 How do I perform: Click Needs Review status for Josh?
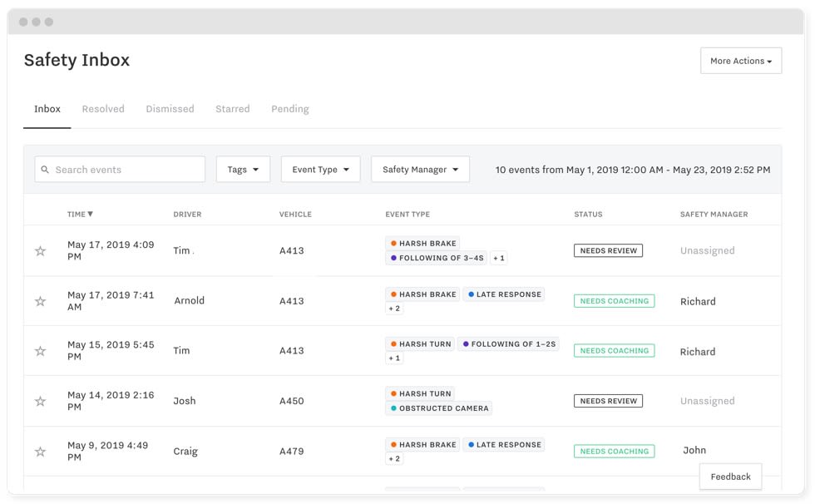tap(608, 401)
